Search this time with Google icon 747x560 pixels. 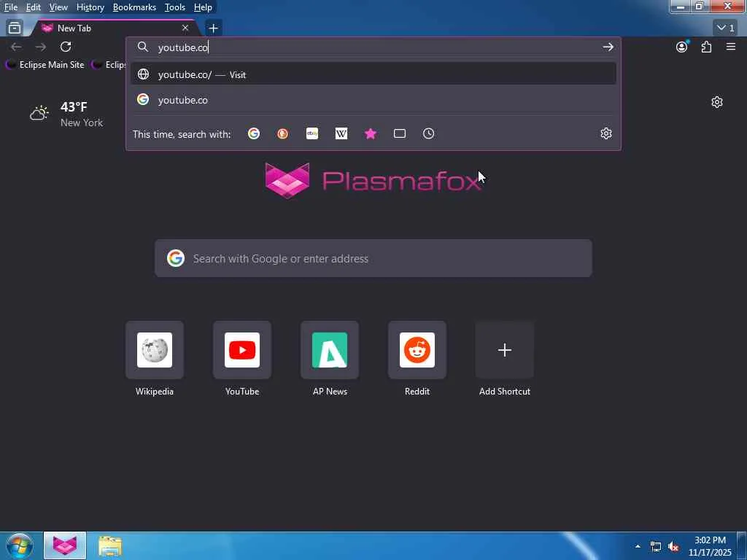pos(254,134)
